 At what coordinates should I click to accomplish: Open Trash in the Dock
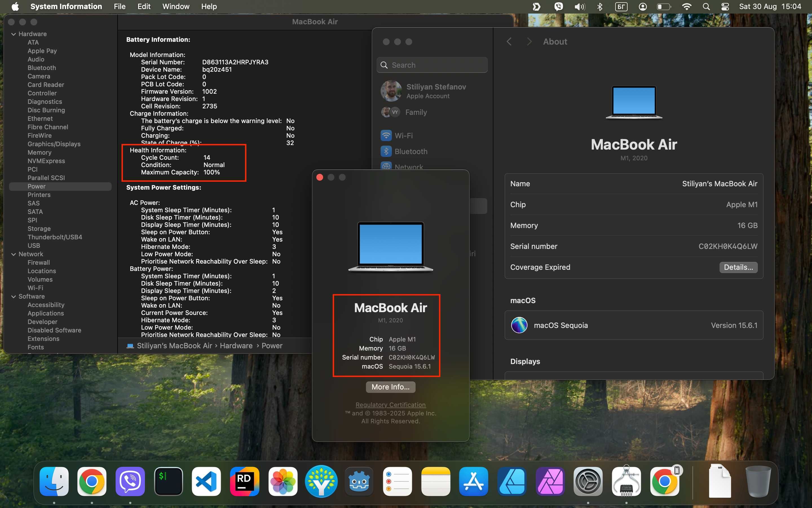pyautogui.click(x=758, y=481)
